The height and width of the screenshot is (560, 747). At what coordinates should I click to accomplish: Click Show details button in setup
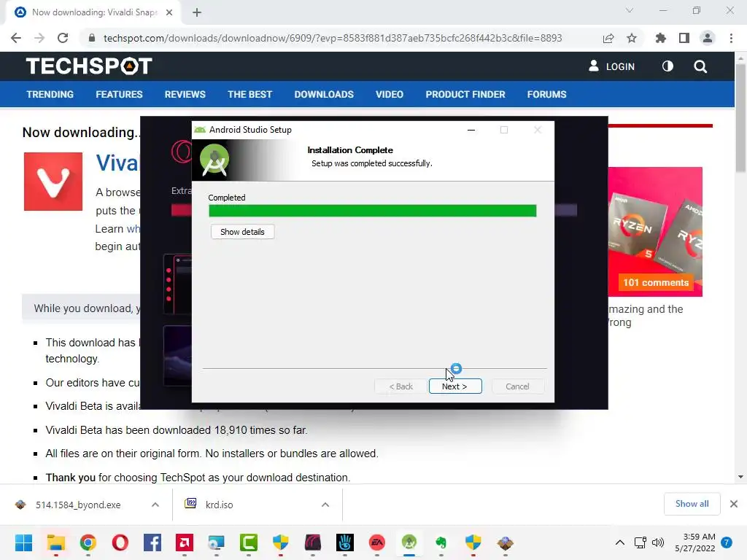(242, 232)
